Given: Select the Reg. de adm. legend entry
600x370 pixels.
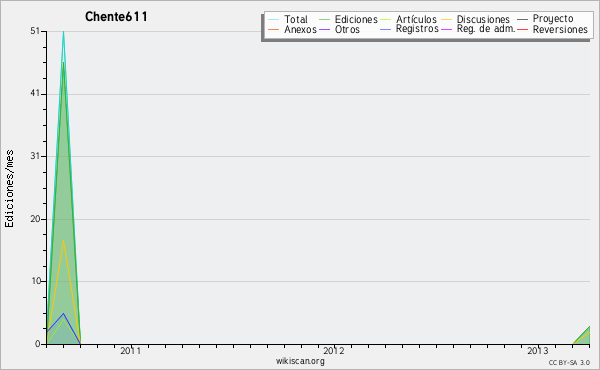Looking at the screenshot, I should 478,29.
